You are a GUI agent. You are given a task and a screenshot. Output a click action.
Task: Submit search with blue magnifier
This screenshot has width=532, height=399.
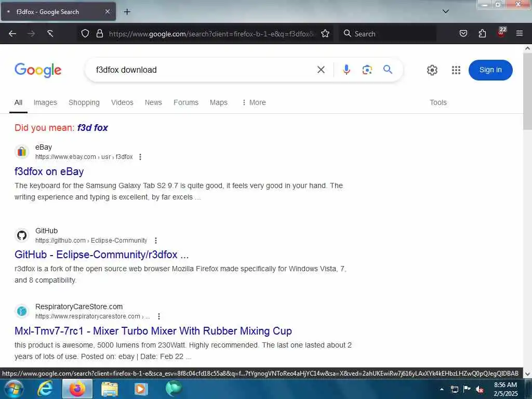pyautogui.click(x=388, y=70)
